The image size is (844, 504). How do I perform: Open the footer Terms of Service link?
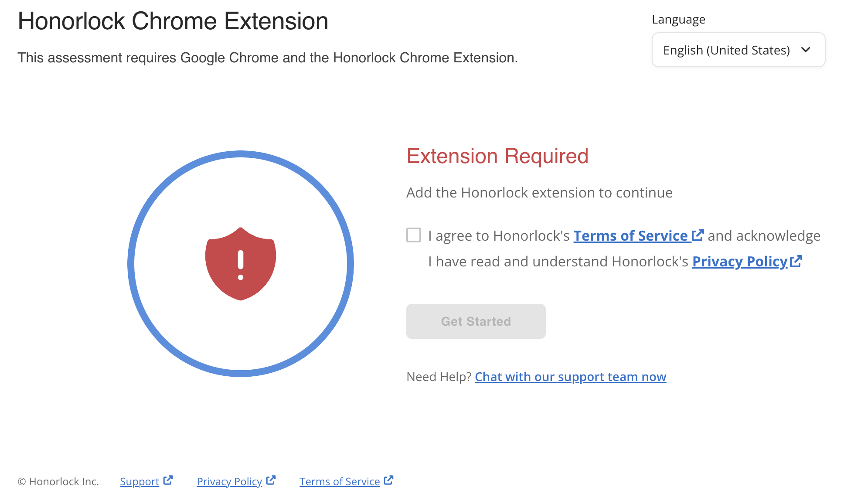(340, 481)
